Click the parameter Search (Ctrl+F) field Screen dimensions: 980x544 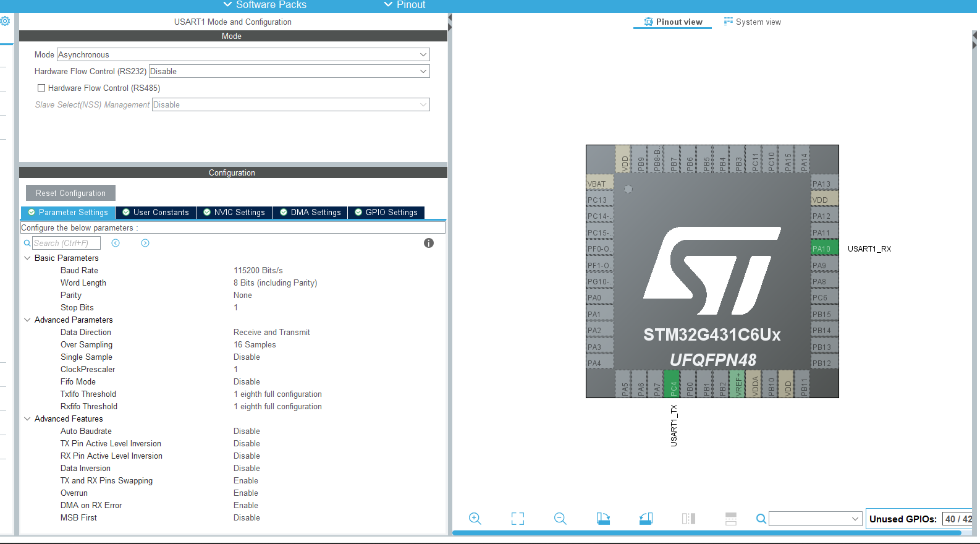click(67, 243)
